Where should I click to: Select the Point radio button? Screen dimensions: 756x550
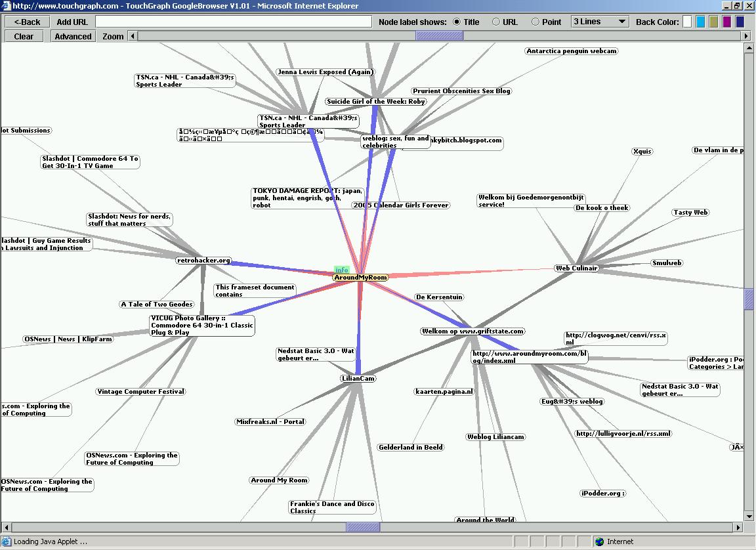pyautogui.click(x=535, y=22)
